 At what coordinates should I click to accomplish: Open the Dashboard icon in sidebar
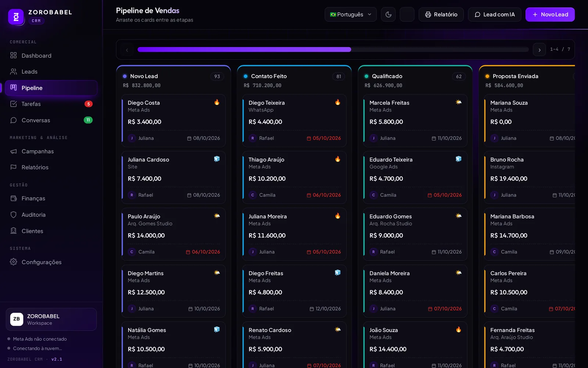click(x=14, y=56)
